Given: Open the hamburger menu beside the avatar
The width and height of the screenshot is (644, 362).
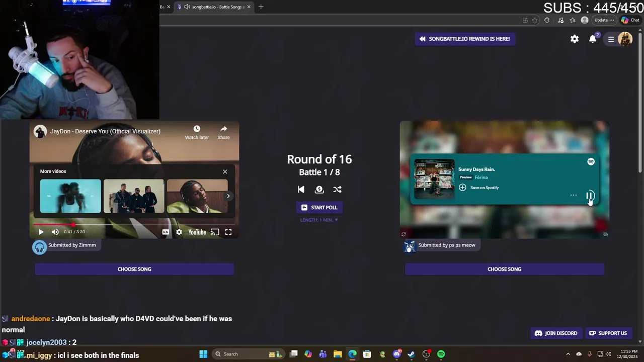Looking at the screenshot, I should pos(611,39).
